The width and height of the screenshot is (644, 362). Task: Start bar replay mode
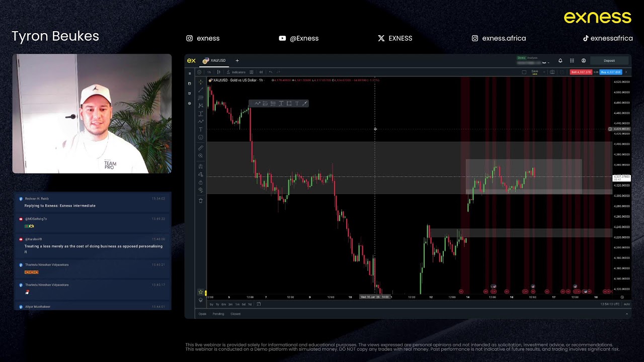point(261,72)
